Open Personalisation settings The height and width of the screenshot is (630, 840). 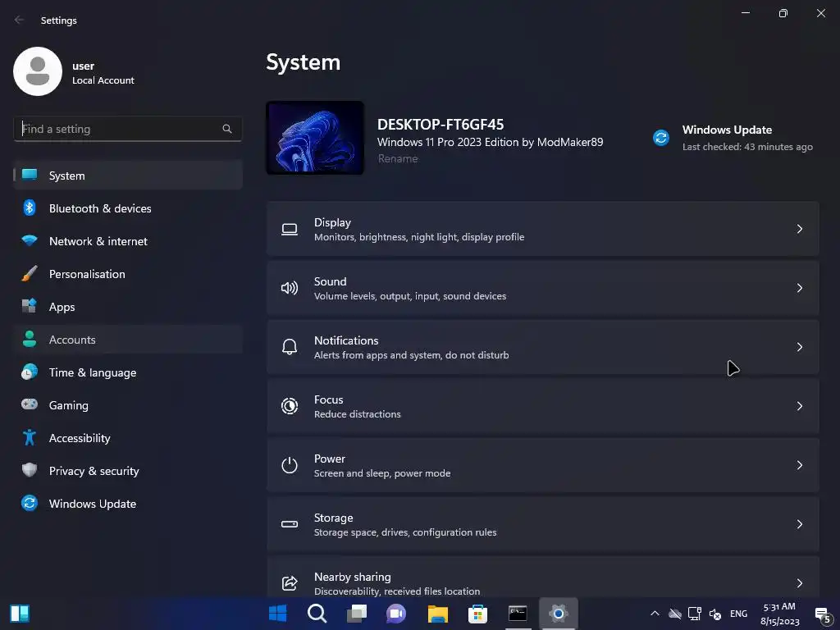pos(128,273)
